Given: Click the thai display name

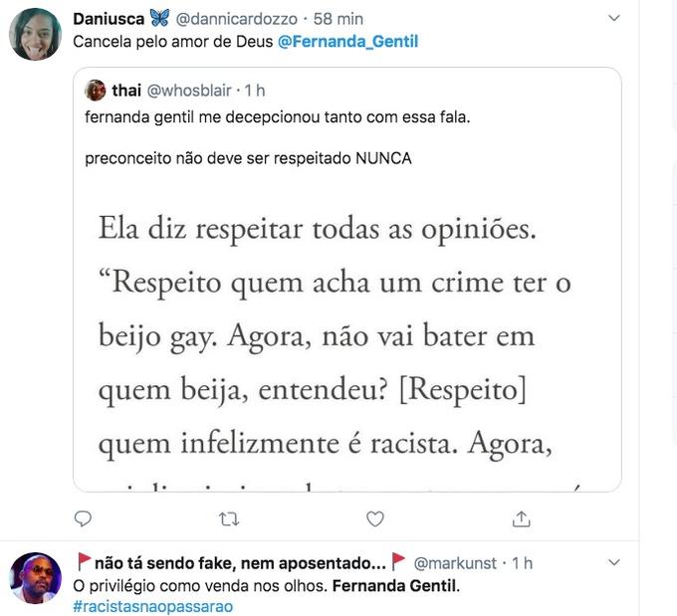Looking at the screenshot, I should click(126, 91).
